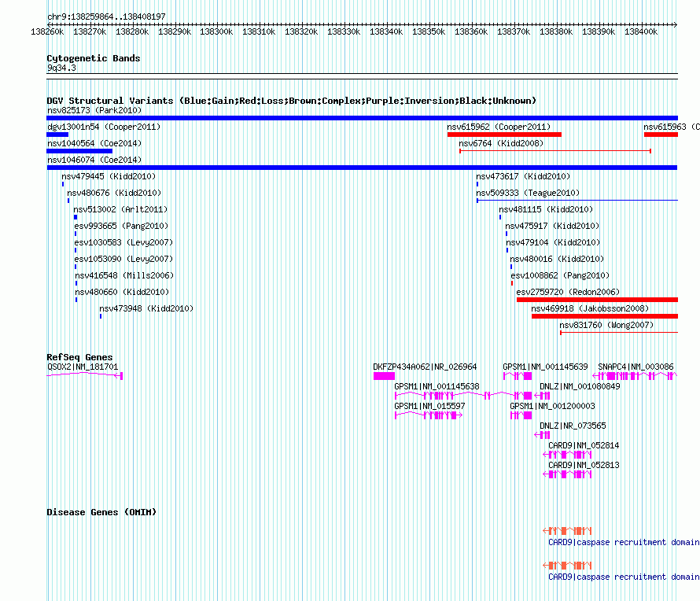Open the nsv615963 variant label

671,127
